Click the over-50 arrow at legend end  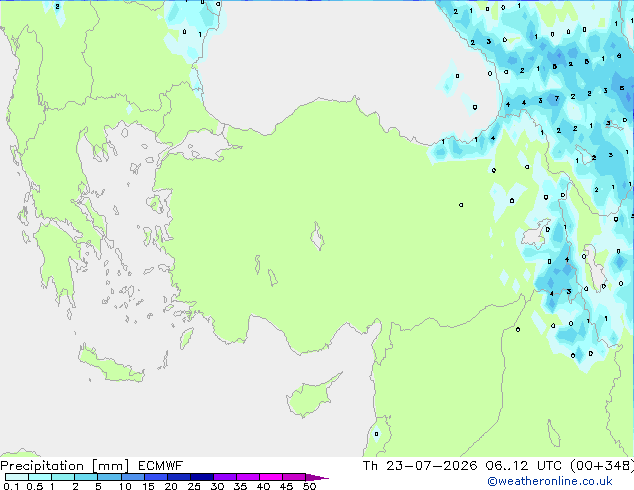click(x=317, y=477)
